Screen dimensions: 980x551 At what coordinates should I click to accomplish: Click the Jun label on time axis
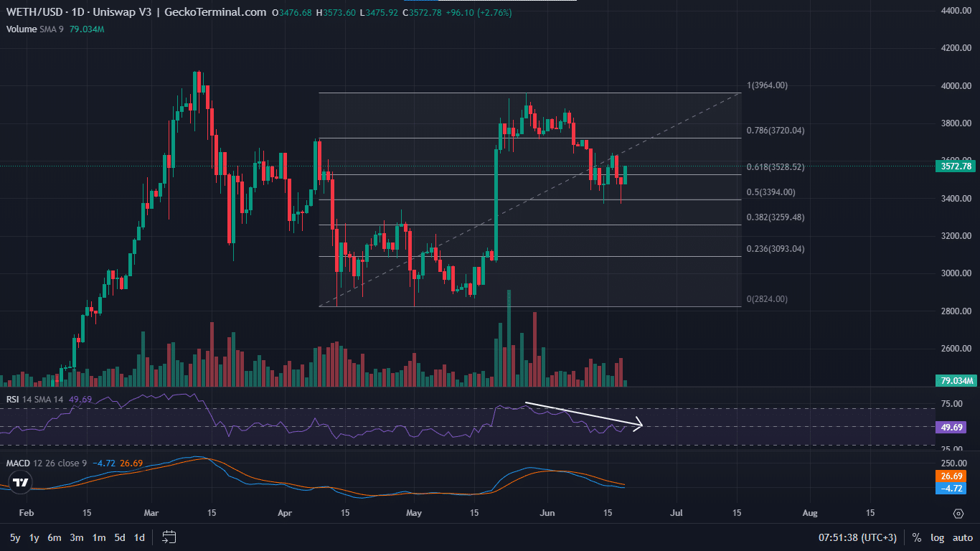(547, 513)
